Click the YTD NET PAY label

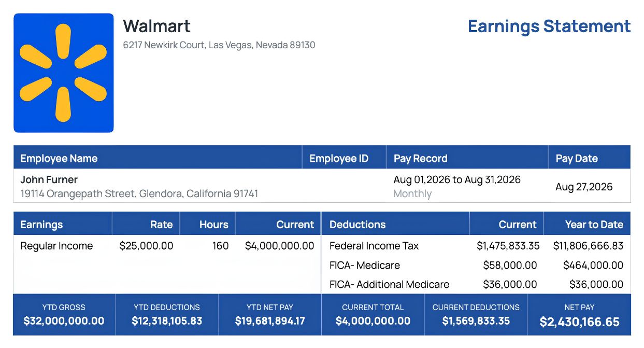click(x=270, y=308)
